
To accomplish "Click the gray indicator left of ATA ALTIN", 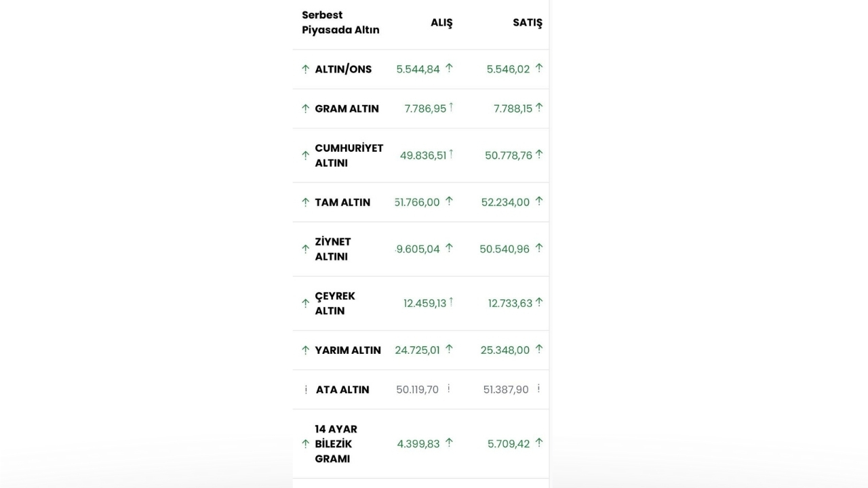I will [x=306, y=390].
